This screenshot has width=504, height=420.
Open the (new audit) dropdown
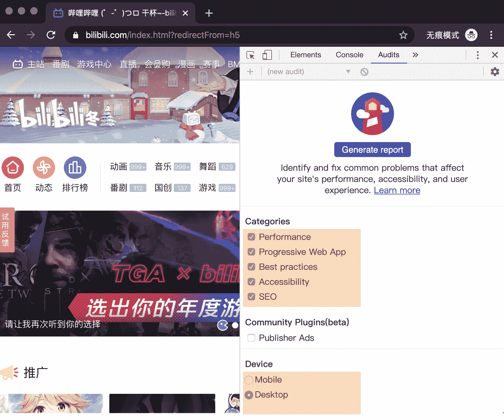pyautogui.click(x=309, y=72)
